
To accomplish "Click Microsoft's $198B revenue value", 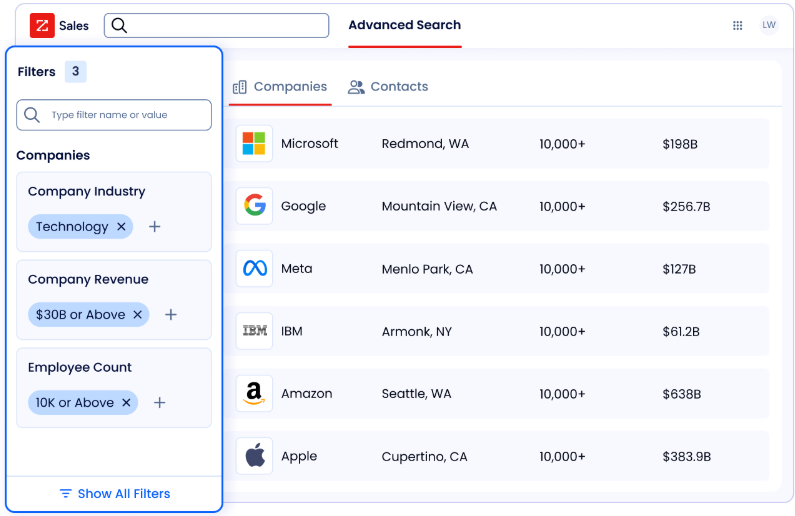I will (680, 144).
